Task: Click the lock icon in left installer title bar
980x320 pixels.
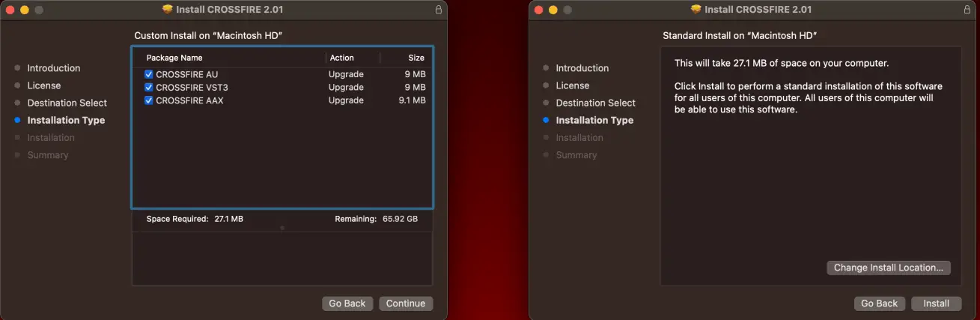Action: pos(438,10)
